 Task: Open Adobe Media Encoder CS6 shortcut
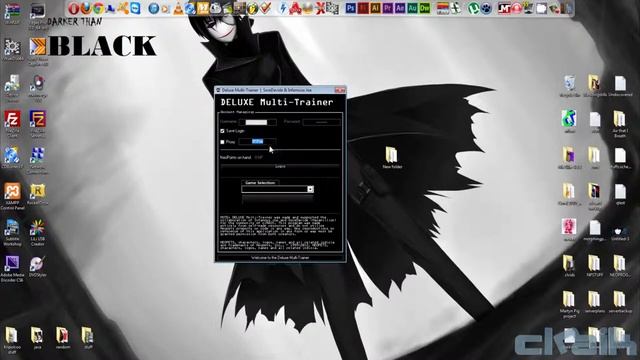[12, 268]
